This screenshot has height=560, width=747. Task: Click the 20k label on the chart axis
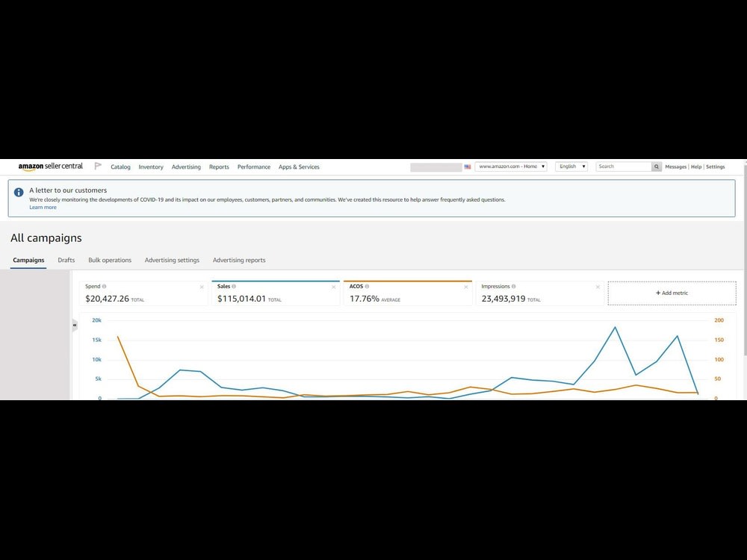[x=96, y=320]
